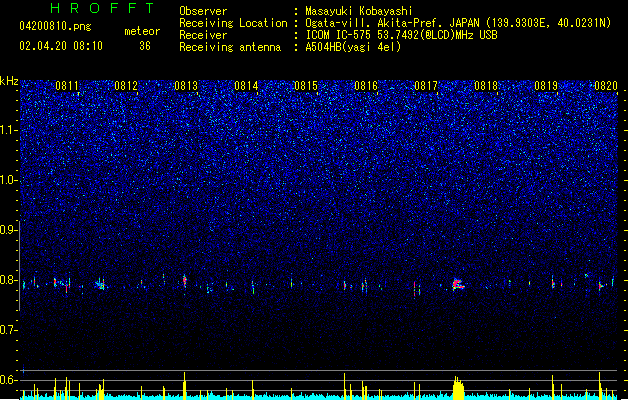
Task: Click the 0811 time marker
Action: [67, 86]
